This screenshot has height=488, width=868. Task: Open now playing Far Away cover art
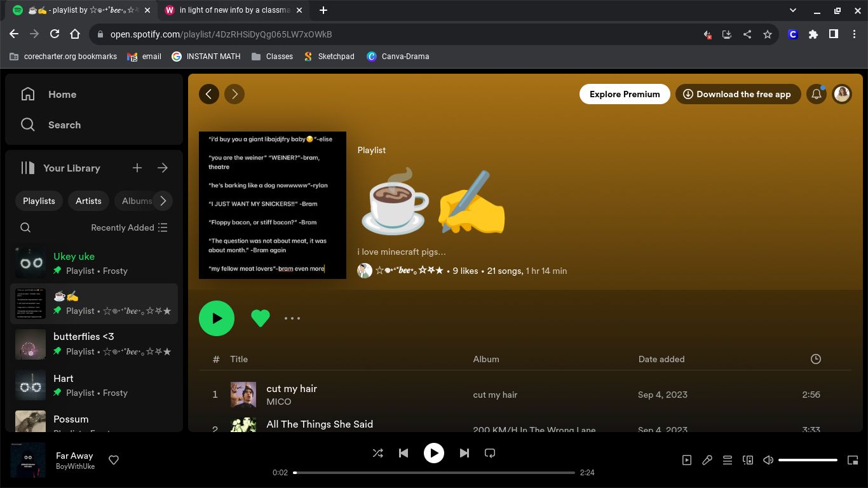click(28, 460)
